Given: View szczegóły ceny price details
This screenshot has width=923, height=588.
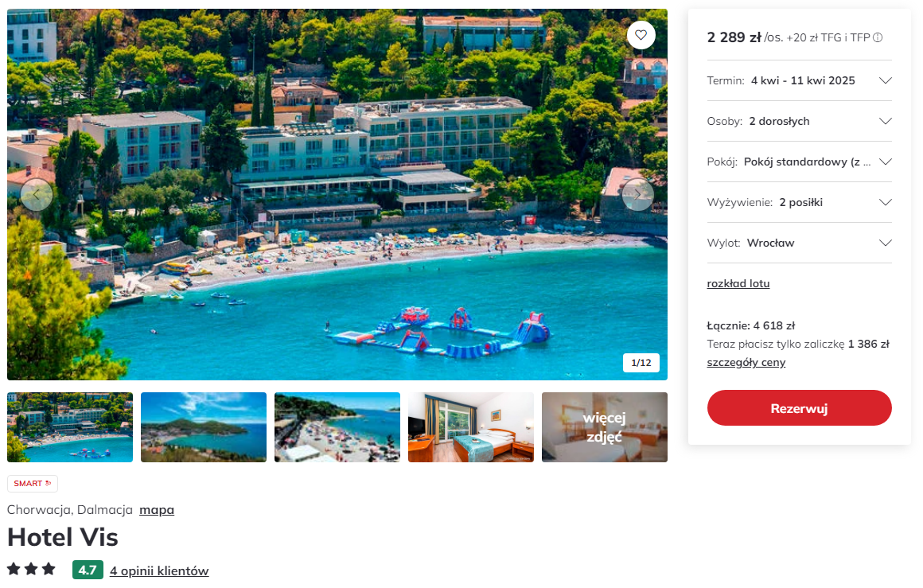Looking at the screenshot, I should pos(746,363).
